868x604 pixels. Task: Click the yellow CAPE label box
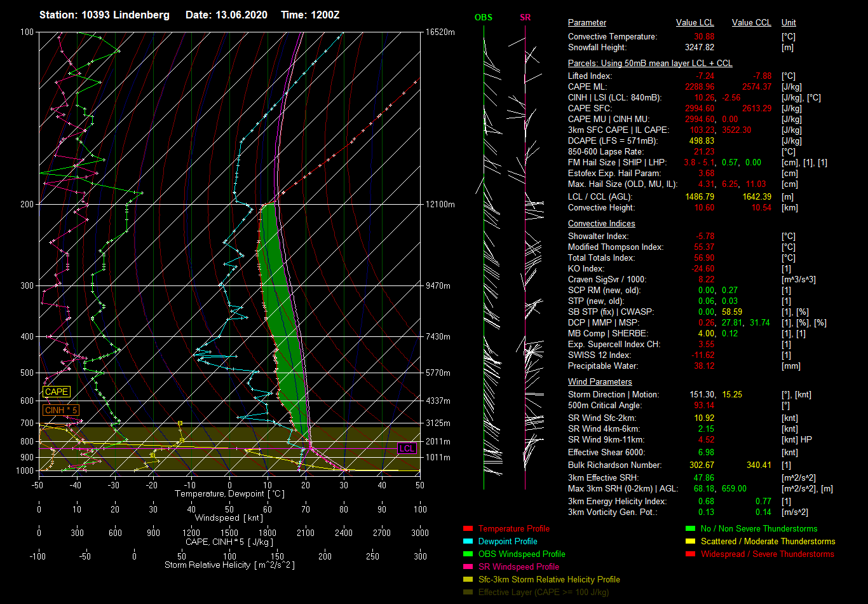[x=57, y=392]
